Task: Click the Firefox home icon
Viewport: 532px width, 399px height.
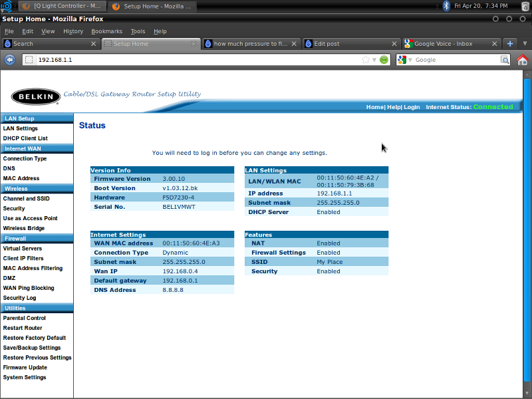Action: point(522,60)
